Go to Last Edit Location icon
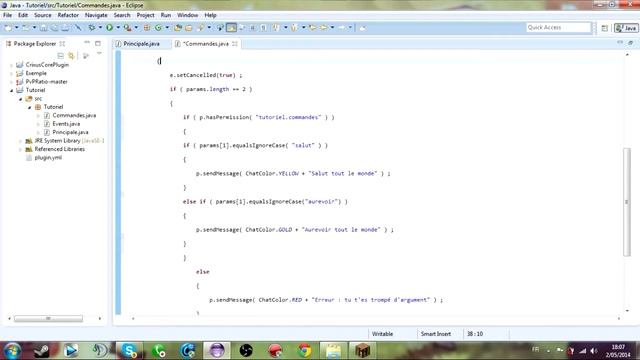The height and width of the screenshot is (360, 640). (313, 28)
